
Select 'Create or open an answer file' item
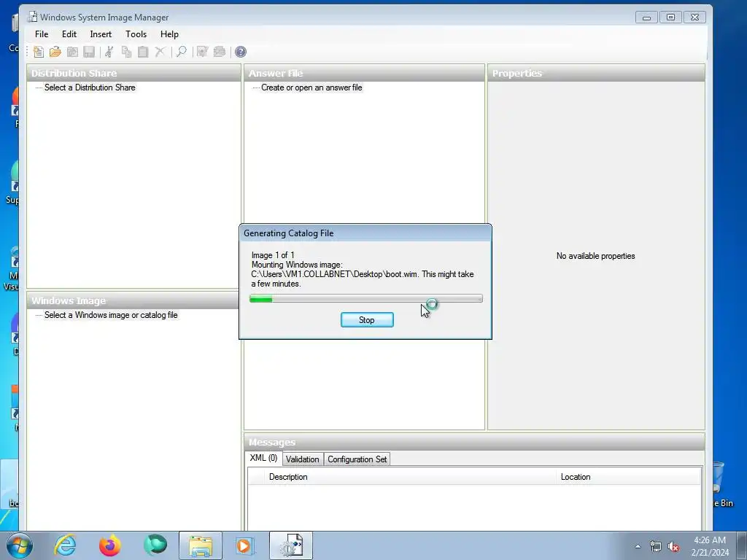coord(311,87)
